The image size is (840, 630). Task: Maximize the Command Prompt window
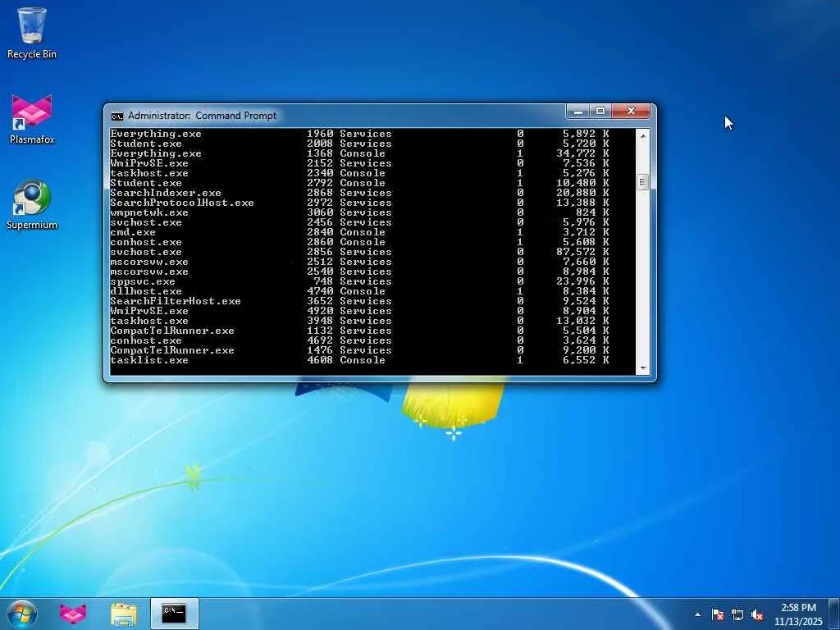[600, 112]
